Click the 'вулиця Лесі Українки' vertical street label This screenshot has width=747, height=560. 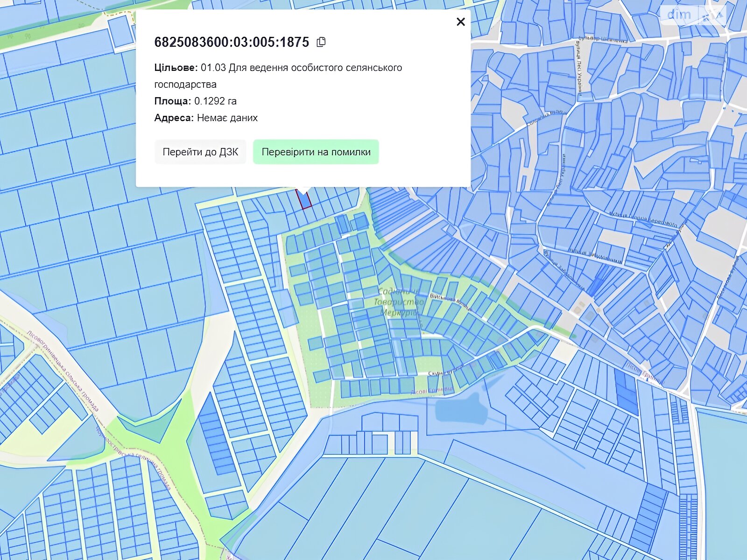click(579, 69)
